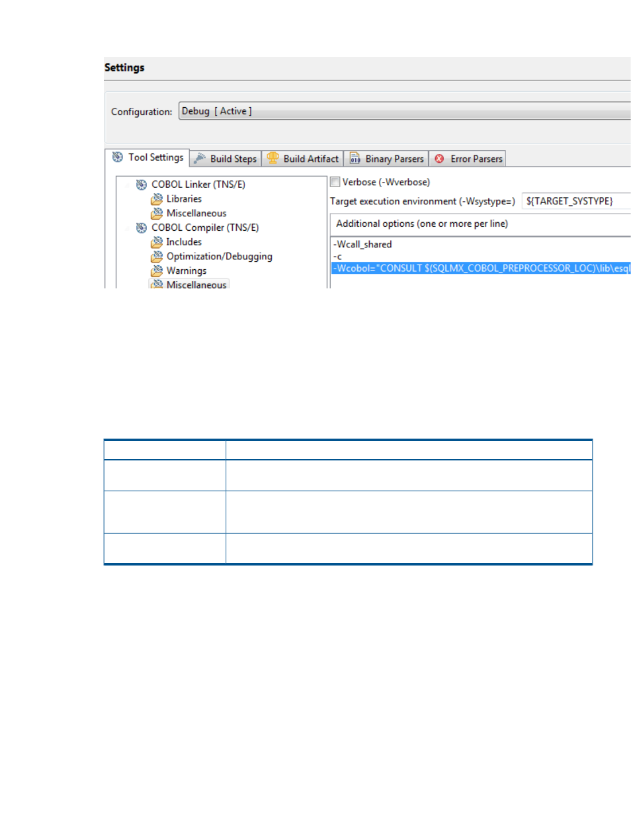Select Includes under COBOL Compiler
This screenshot has height=840, width=631.
click(184, 242)
